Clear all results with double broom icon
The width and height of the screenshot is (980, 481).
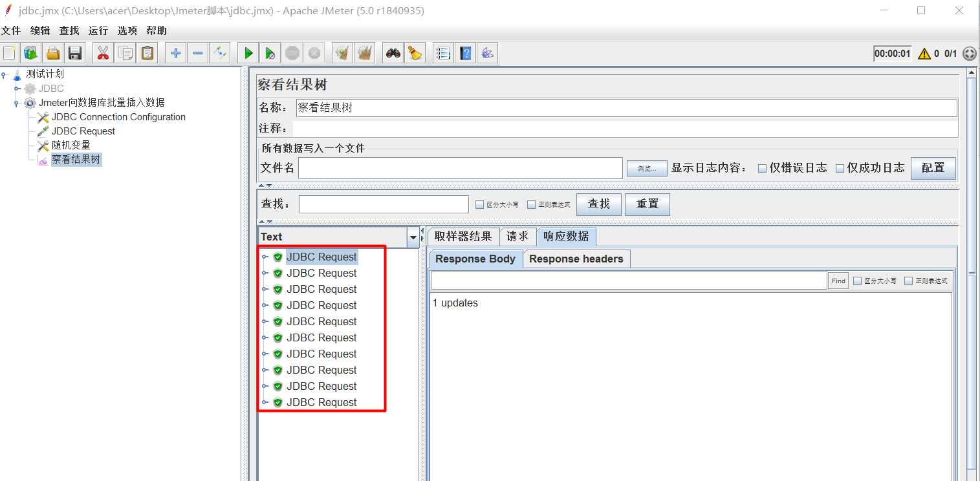[x=365, y=53]
